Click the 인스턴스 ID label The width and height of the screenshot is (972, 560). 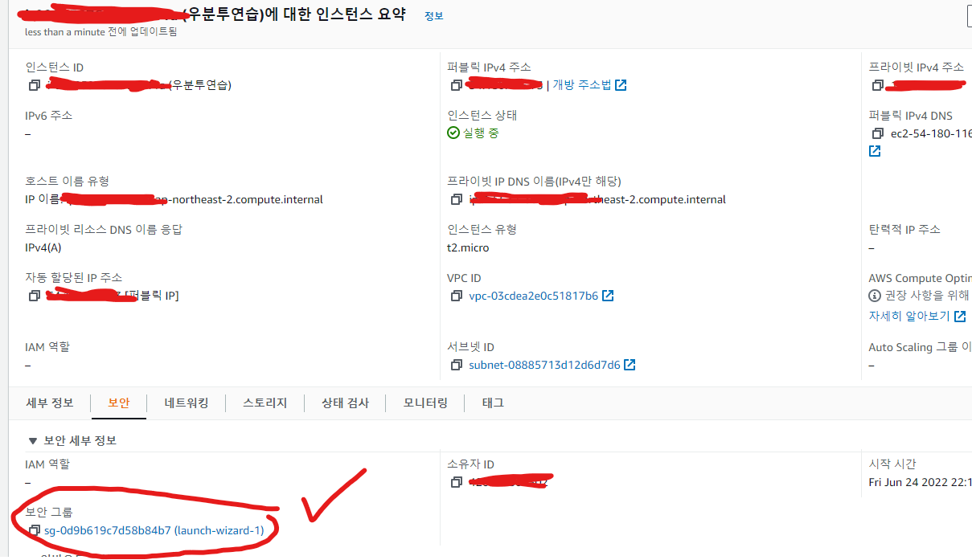click(55, 67)
